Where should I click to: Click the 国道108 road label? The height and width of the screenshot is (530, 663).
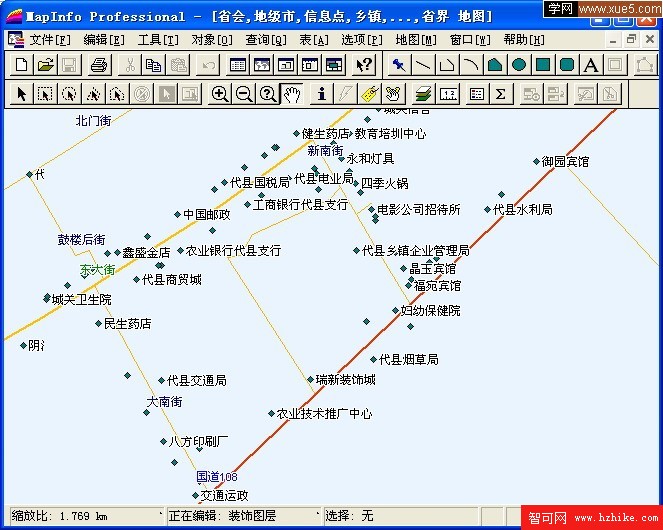pyautogui.click(x=217, y=477)
